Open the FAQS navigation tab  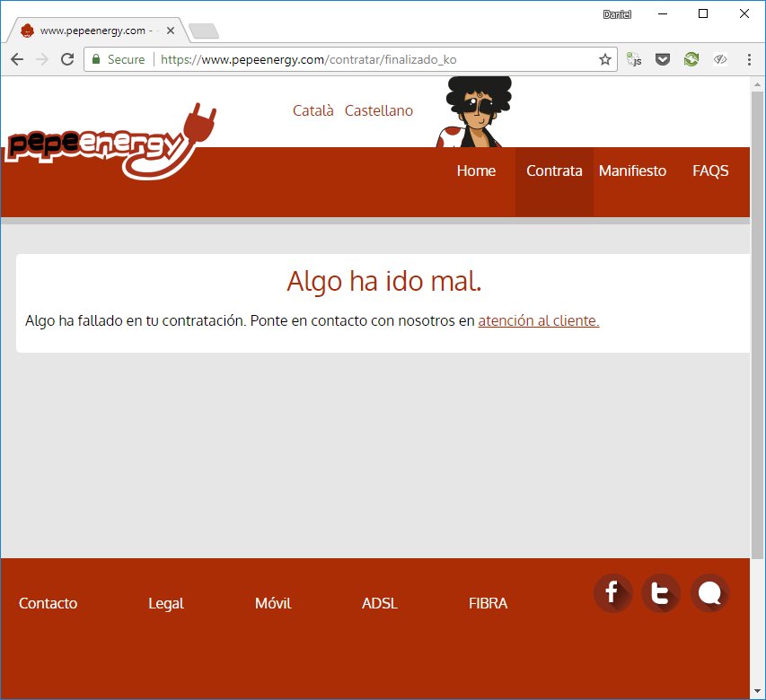point(710,171)
